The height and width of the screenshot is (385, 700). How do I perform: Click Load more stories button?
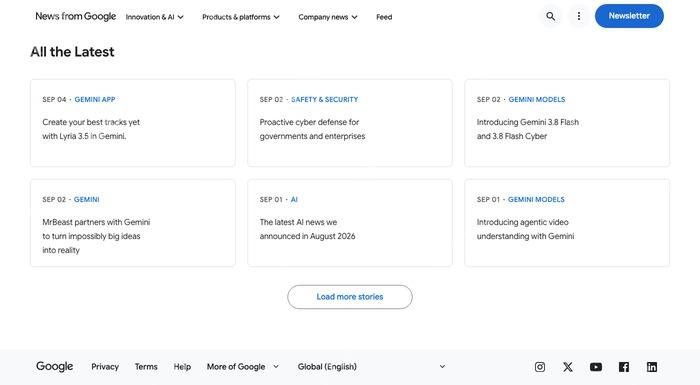[x=350, y=297]
